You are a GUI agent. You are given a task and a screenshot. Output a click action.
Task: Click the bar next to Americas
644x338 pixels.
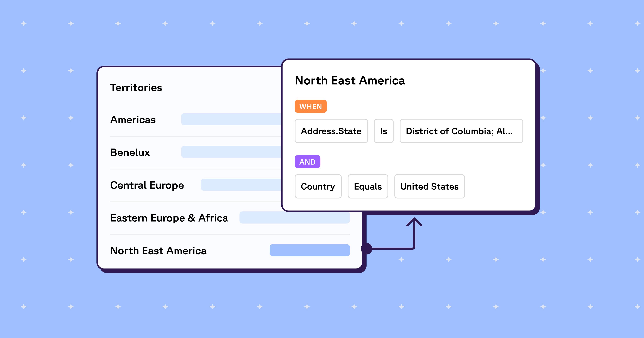231,119
